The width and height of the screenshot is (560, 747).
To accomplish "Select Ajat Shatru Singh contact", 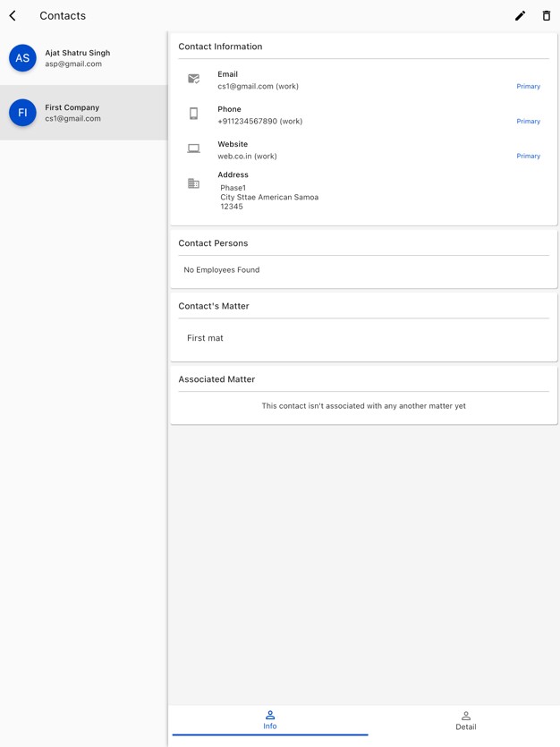I will tap(78, 58).
